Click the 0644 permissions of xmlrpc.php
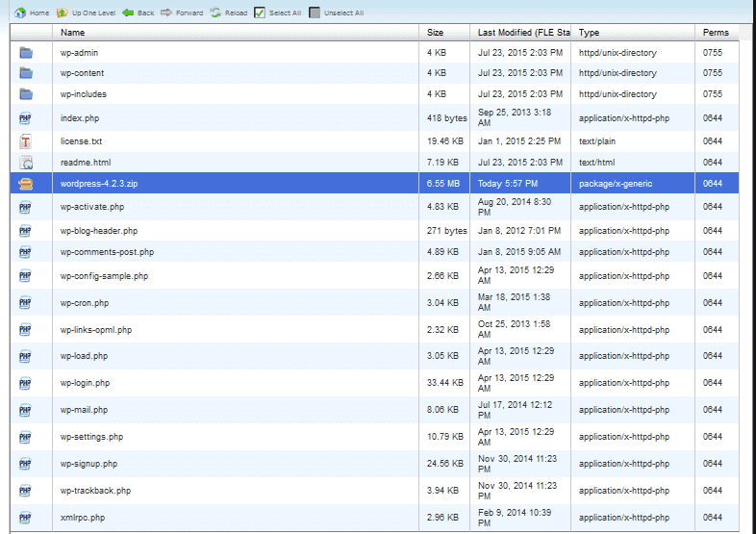The image size is (756, 534). point(712,518)
